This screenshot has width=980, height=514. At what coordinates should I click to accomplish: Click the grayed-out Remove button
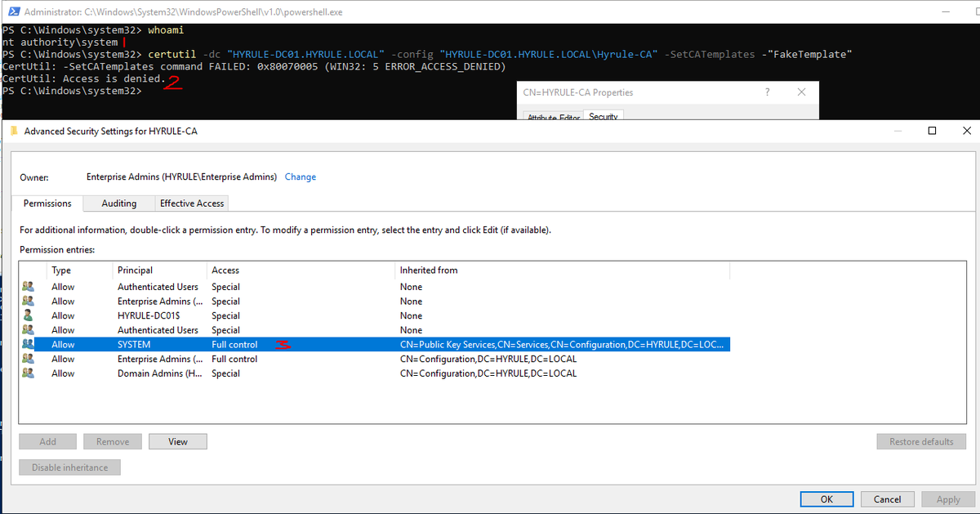pyautogui.click(x=113, y=441)
